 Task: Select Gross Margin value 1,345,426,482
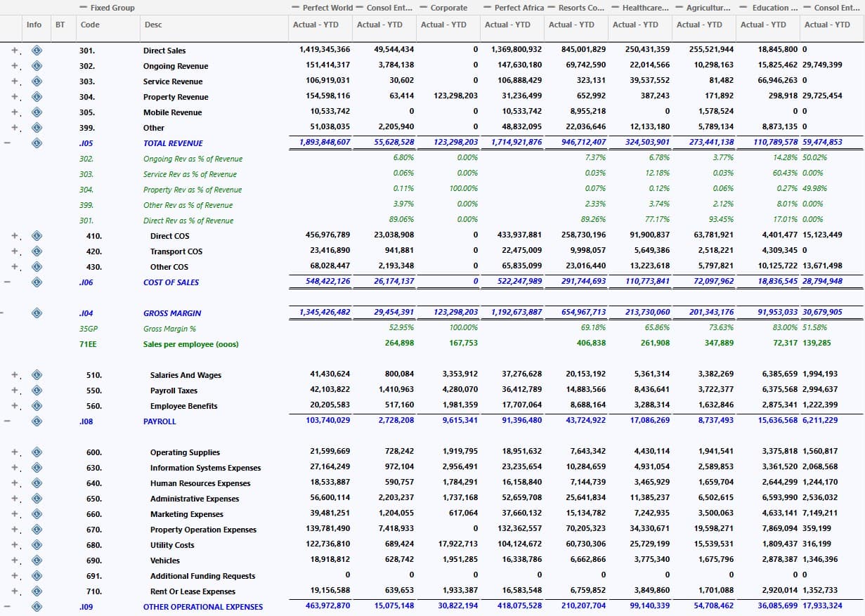click(x=325, y=312)
